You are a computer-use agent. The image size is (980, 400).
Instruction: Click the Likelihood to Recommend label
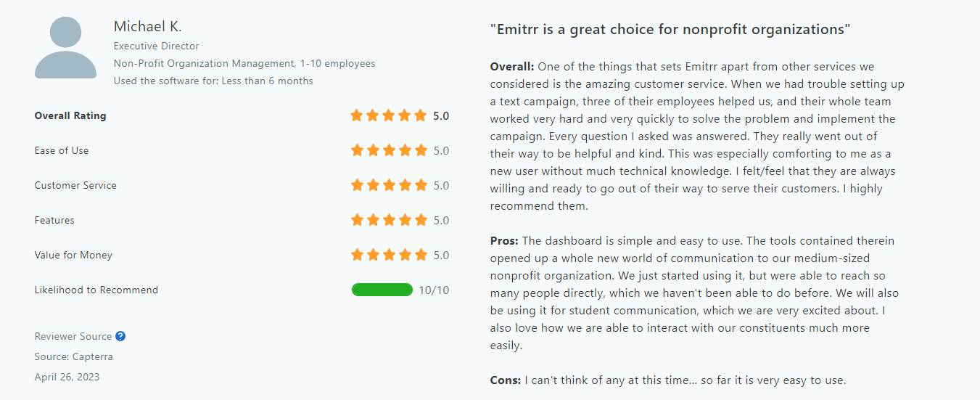(x=96, y=290)
